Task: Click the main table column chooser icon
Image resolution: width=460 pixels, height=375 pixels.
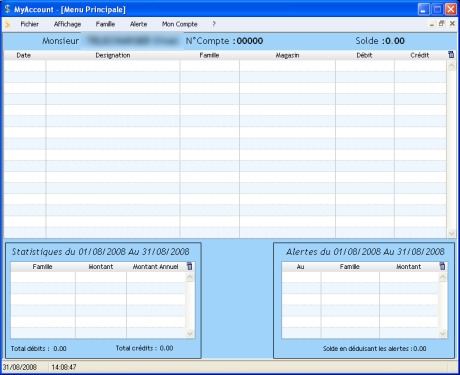Action: [451, 55]
